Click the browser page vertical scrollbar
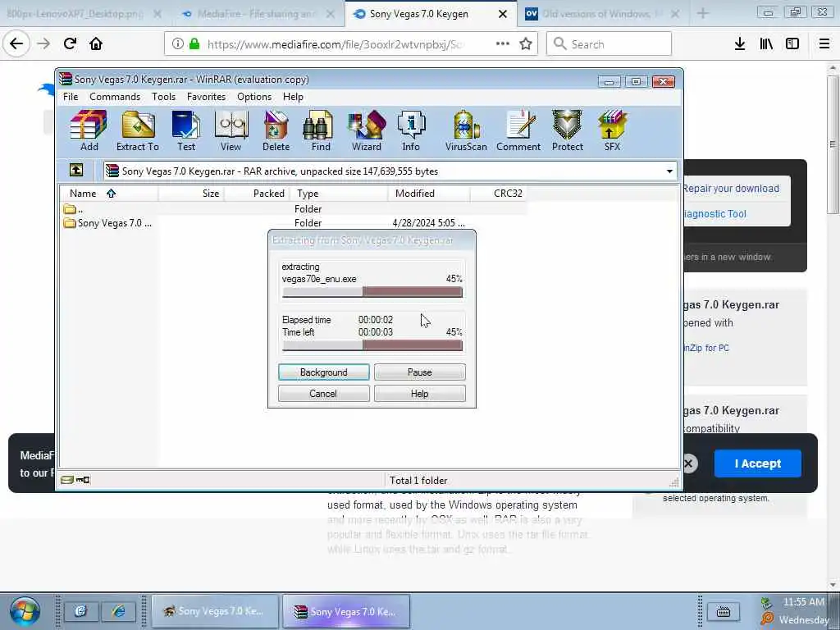Viewport: 840px width, 630px height. 833,144
